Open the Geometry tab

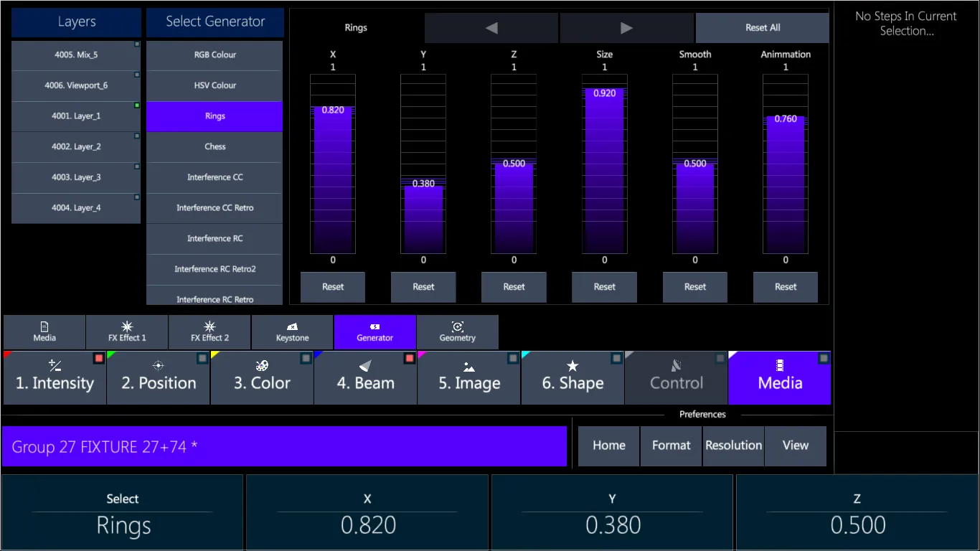458,332
